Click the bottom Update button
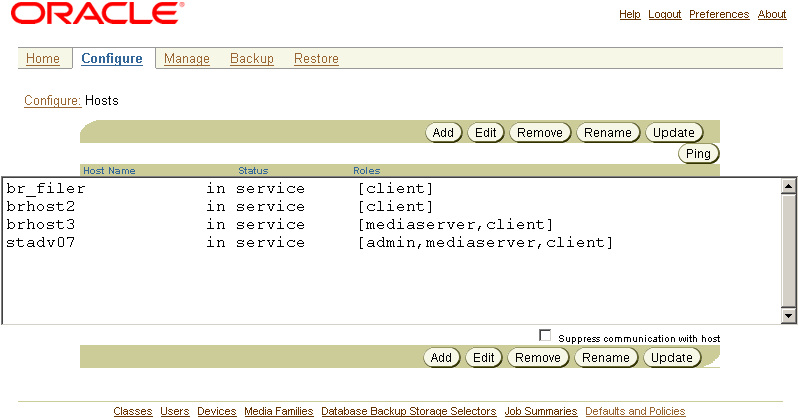The width and height of the screenshot is (799, 418). click(672, 358)
